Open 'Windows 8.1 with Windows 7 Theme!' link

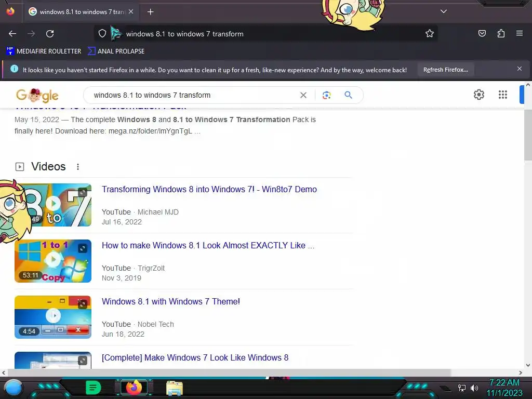(170, 302)
